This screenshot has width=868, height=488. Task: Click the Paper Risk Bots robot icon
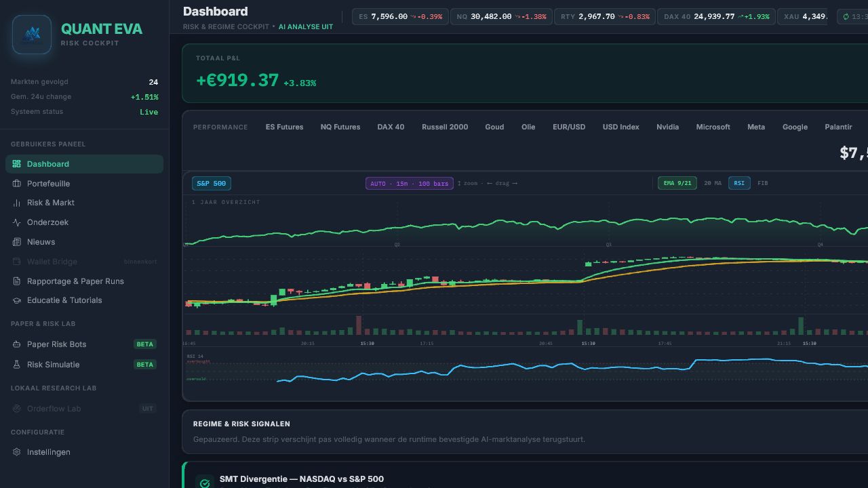click(x=17, y=344)
